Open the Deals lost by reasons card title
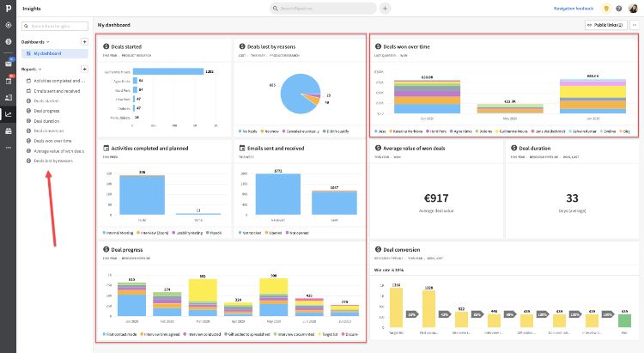 pyautogui.click(x=271, y=47)
